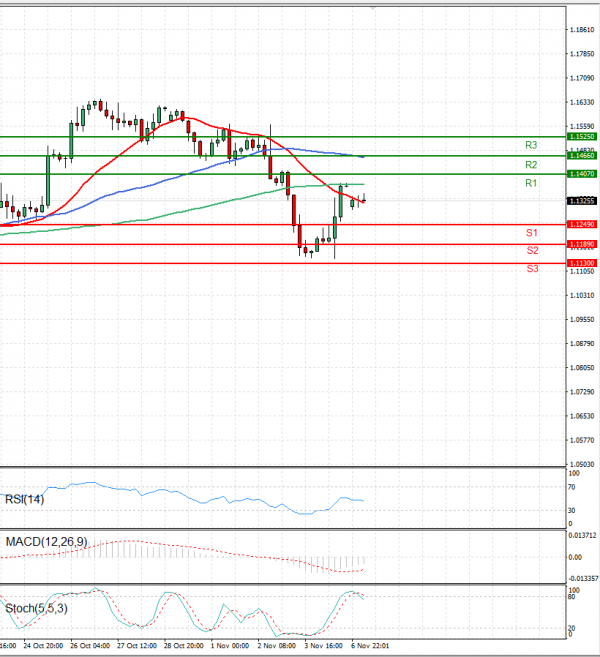Click the 3 Nov 16:00 time label

click(x=324, y=646)
